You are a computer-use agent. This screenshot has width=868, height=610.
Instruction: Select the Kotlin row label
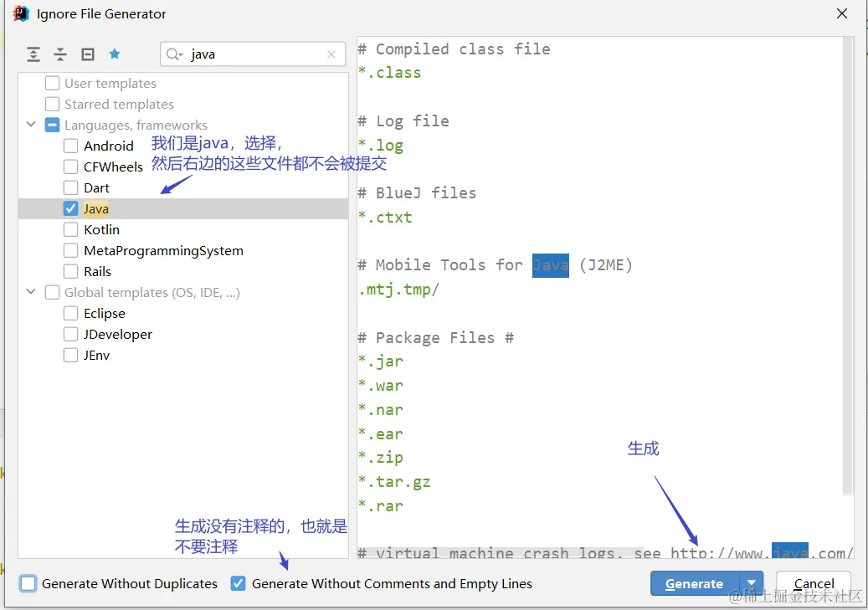(x=102, y=230)
